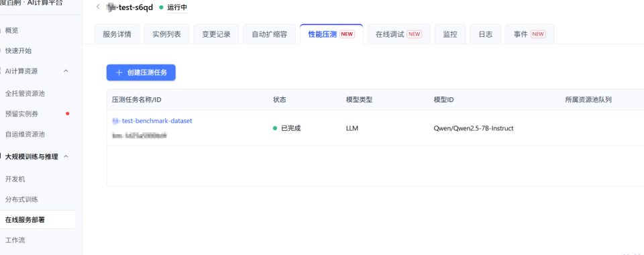Open the 服务详情 tab
This screenshot has height=255, width=644.
click(x=117, y=34)
